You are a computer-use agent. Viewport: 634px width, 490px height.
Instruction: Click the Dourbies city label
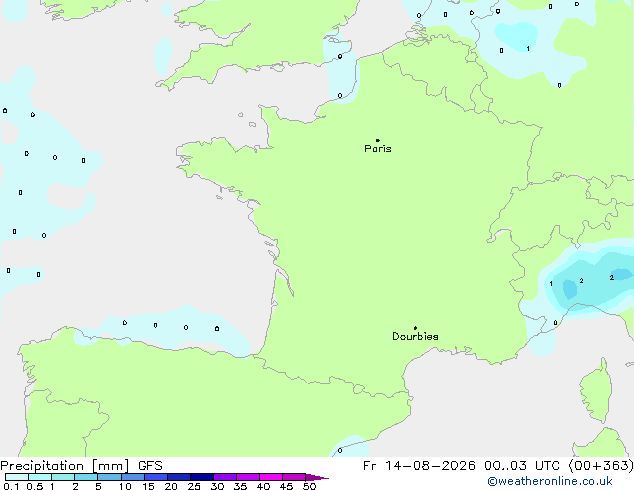tap(415, 336)
